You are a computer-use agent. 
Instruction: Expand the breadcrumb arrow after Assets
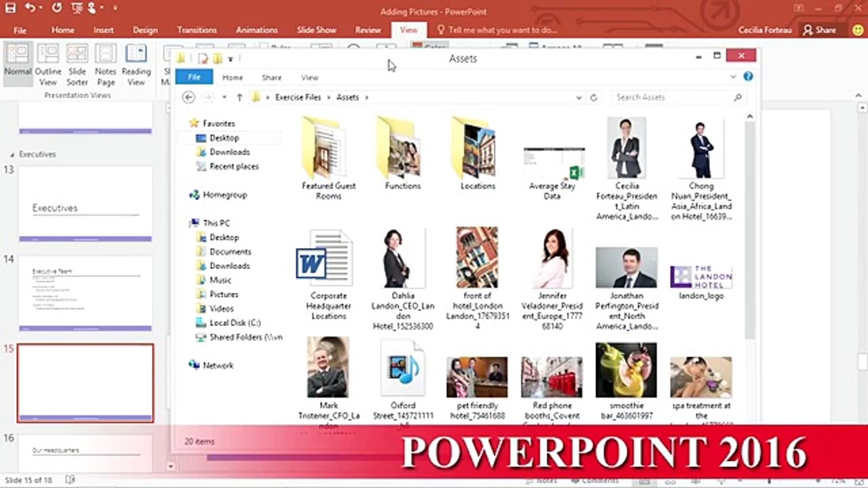(367, 98)
